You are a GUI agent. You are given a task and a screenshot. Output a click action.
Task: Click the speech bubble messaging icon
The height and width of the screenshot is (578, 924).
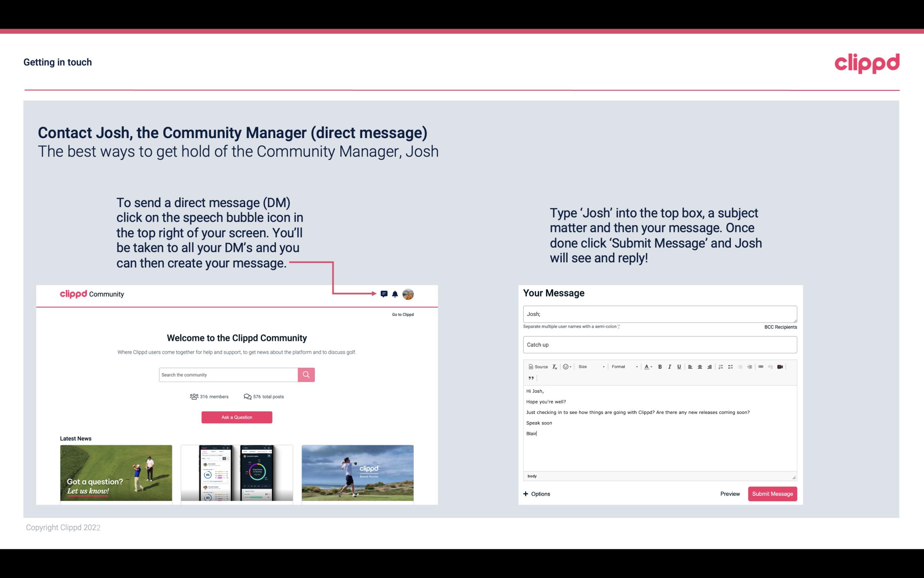point(384,293)
